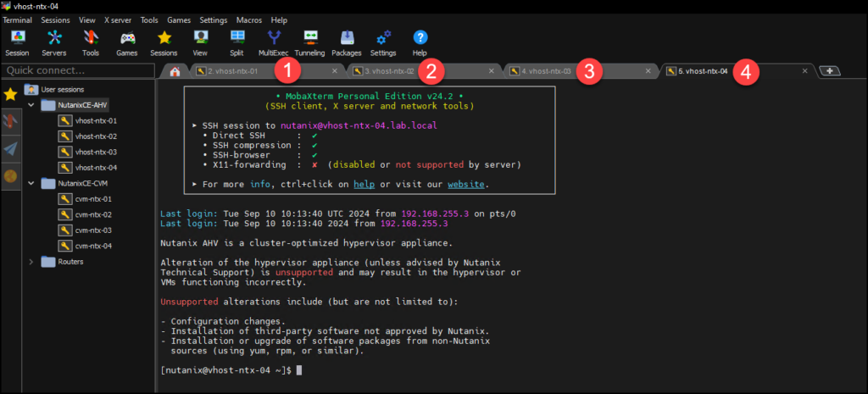Close the vhost-ntx-03 tab
The width and height of the screenshot is (868, 394).
click(648, 71)
